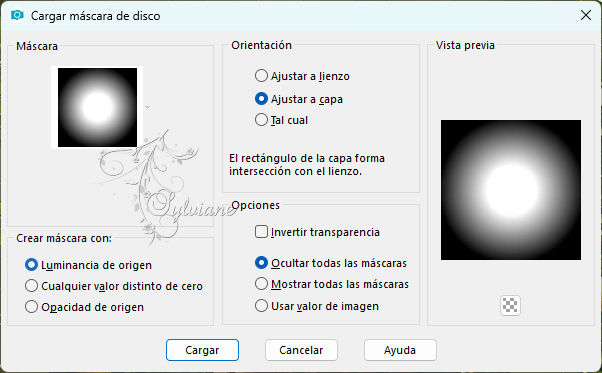This screenshot has width=602, height=373.
Task: Click the mask thumbnail image
Action: (98, 107)
